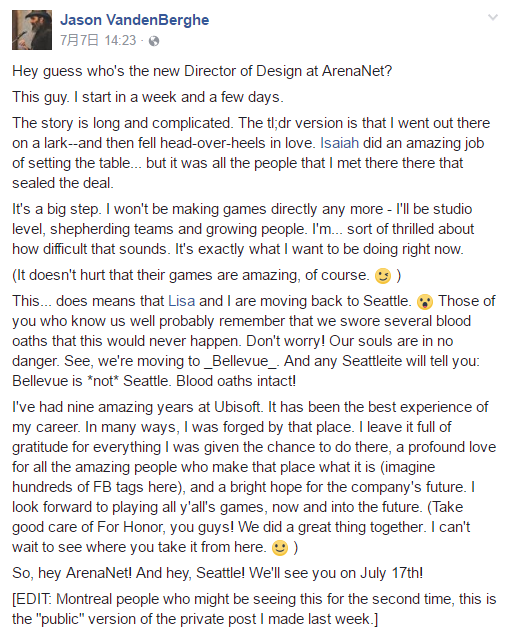Click the '_Bellevue_' word in the post
The height and width of the screenshot is (633, 510).
tap(241, 361)
